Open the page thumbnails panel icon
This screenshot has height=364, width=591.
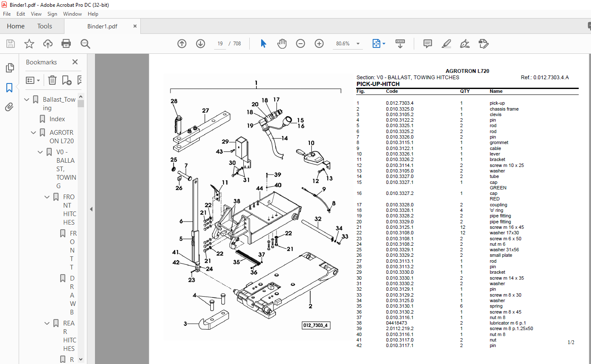(9, 68)
